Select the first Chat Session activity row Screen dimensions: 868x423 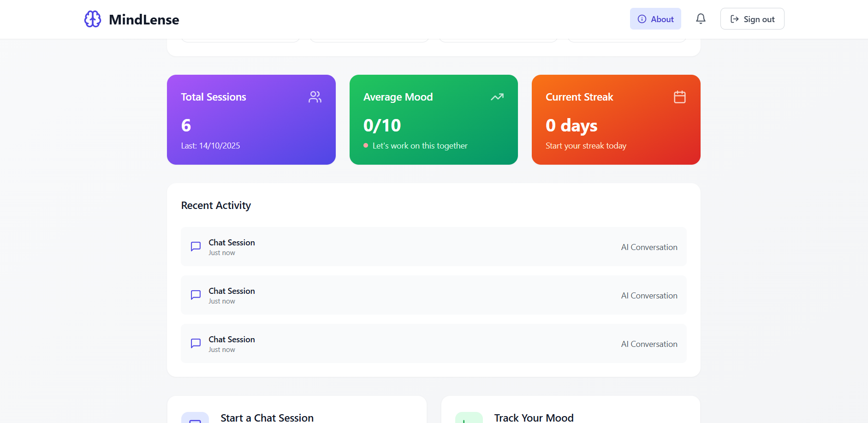pos(434,247)
